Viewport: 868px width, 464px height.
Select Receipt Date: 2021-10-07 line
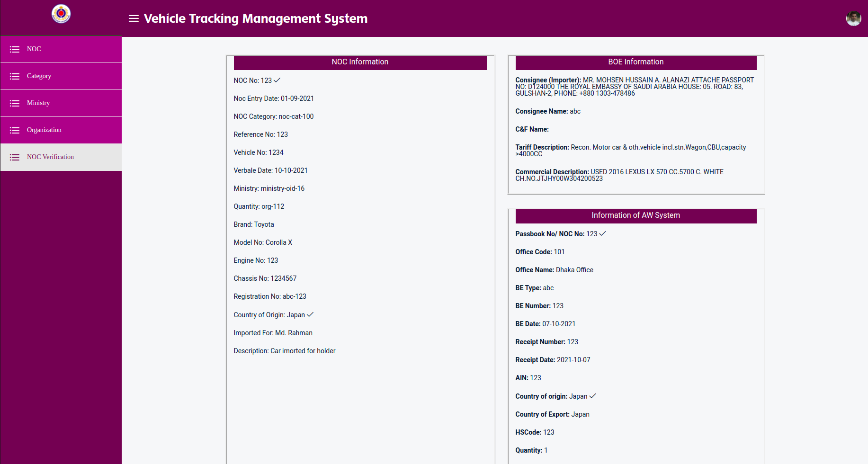553,360
